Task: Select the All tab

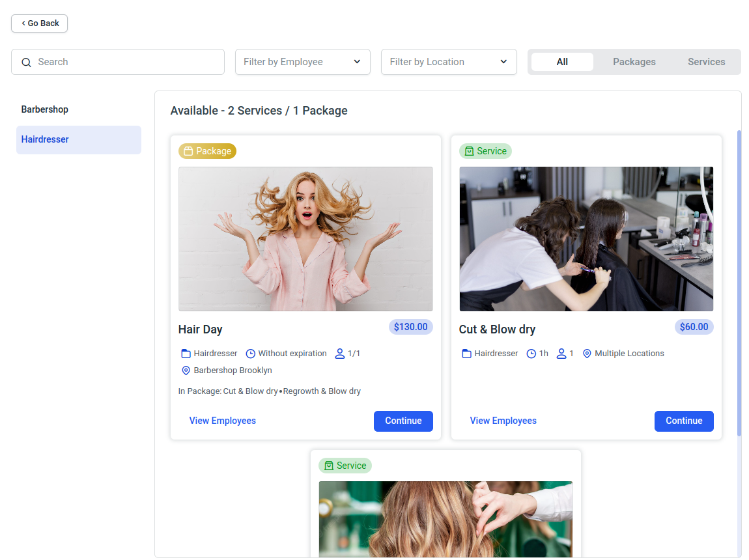Action: 562,62
